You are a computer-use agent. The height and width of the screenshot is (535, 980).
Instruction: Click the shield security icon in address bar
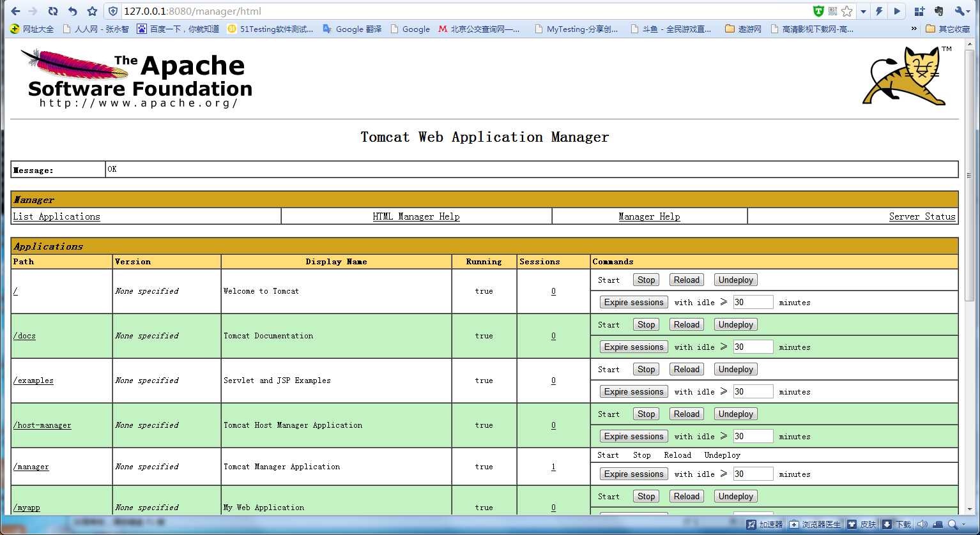[113, 11]
